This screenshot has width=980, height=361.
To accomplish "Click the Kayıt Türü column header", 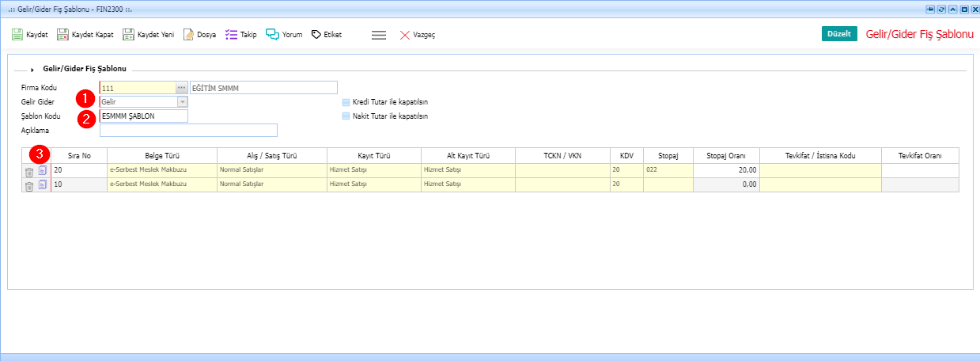I will 373,155.
